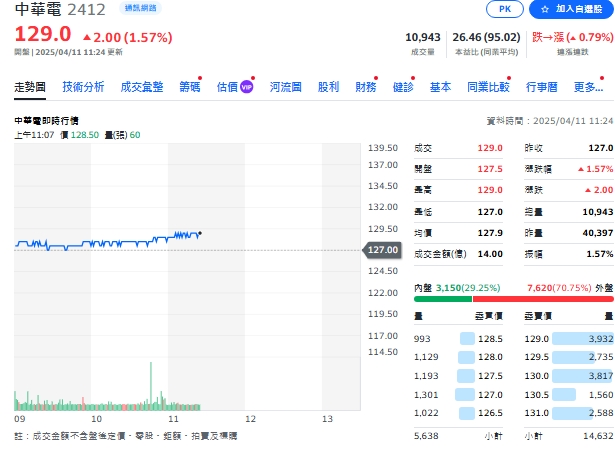Open the 健診 tab
615x454 pixels.
tap(403, 87)
